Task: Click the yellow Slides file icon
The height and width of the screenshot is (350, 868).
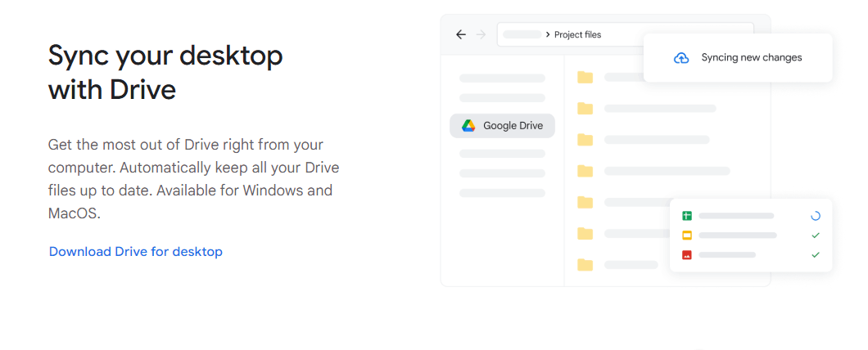Action: (x=686, y=235)
